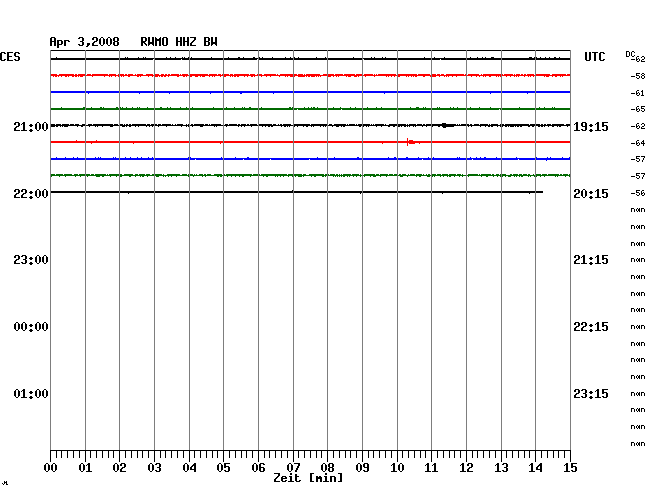Select the 22:15 UTC time label
Viewport: 650px width, 494px height.
pyautogui.click(x=591, y=327)
